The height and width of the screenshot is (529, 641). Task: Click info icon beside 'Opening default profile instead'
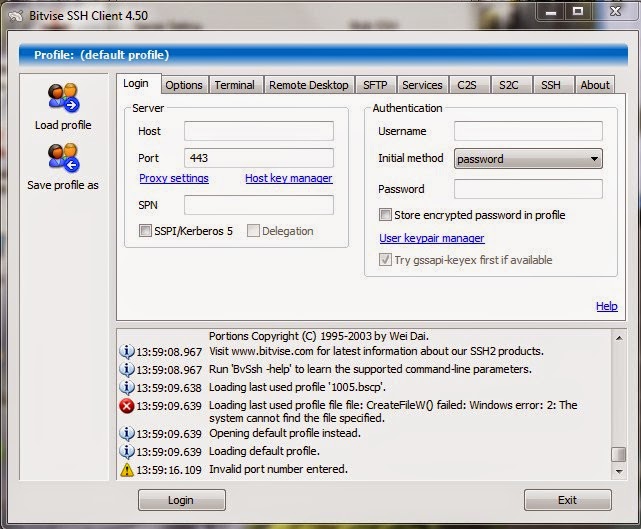pos(127,433)
